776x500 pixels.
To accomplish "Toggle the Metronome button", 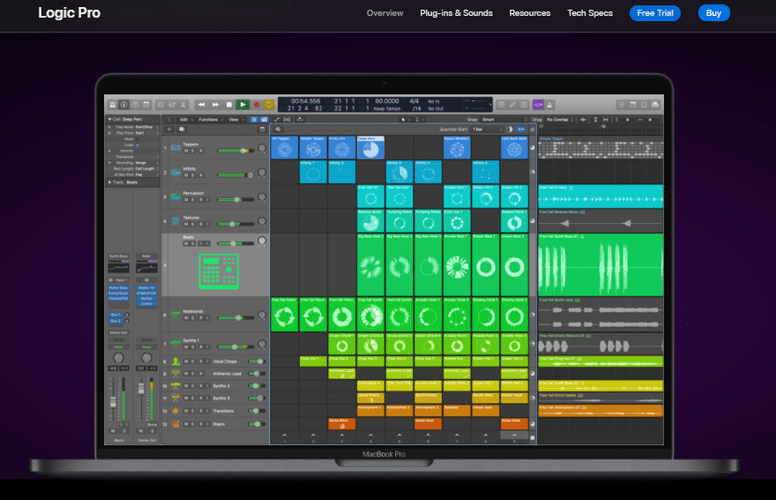I will [549, 104].
